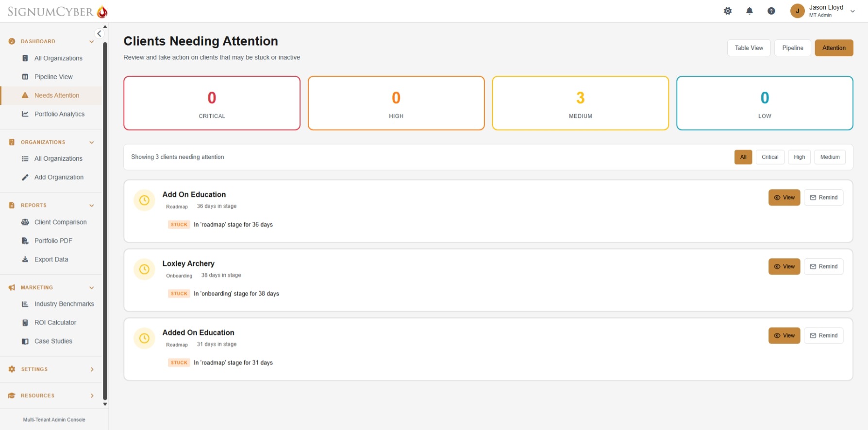Click the Resources graduation cap icon
The width and height of the screenshot is (868, 430).
(12, 396)
